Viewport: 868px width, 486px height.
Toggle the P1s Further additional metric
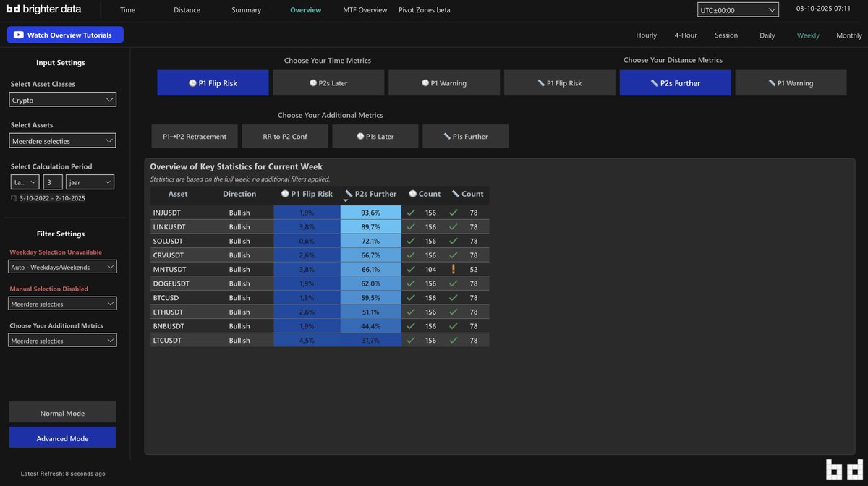pyautogui.click(x=466, y=136)
